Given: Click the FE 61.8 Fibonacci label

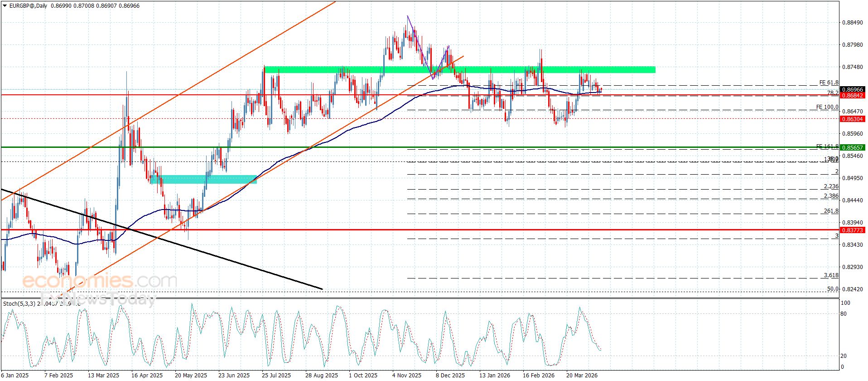Looking at the screenshot, I should [829, 83].
